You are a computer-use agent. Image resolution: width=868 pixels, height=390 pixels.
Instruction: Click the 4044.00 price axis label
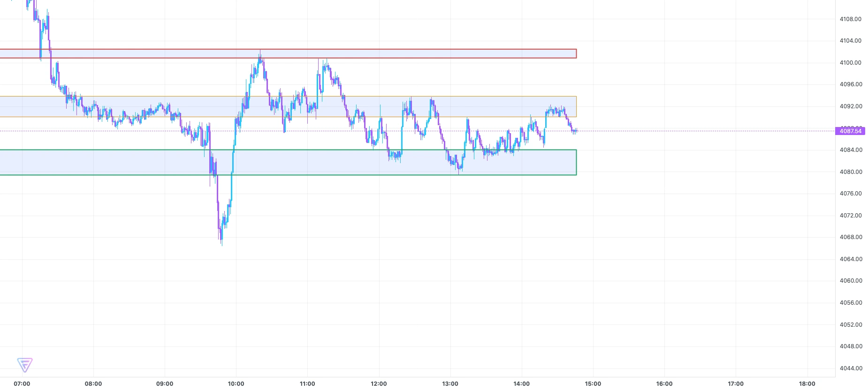[x=851, y=368]
